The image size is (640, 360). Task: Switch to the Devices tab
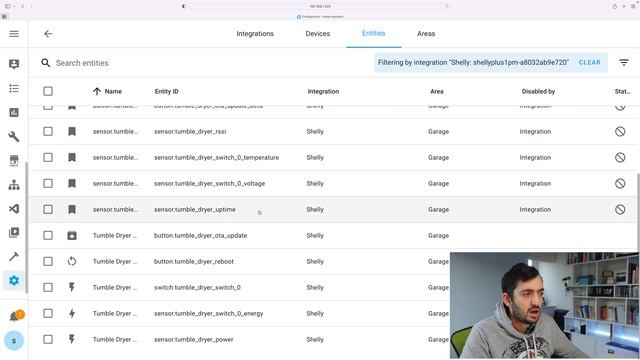318,34
